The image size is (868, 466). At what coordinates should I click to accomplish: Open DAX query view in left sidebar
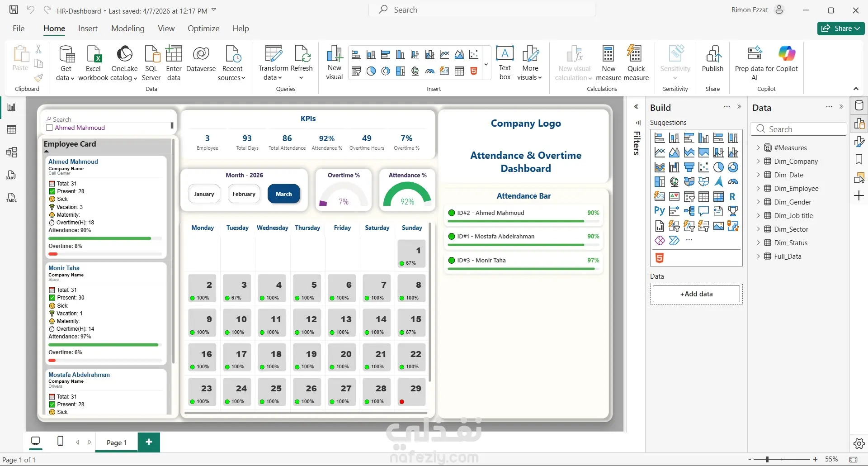tap(12, 175)
